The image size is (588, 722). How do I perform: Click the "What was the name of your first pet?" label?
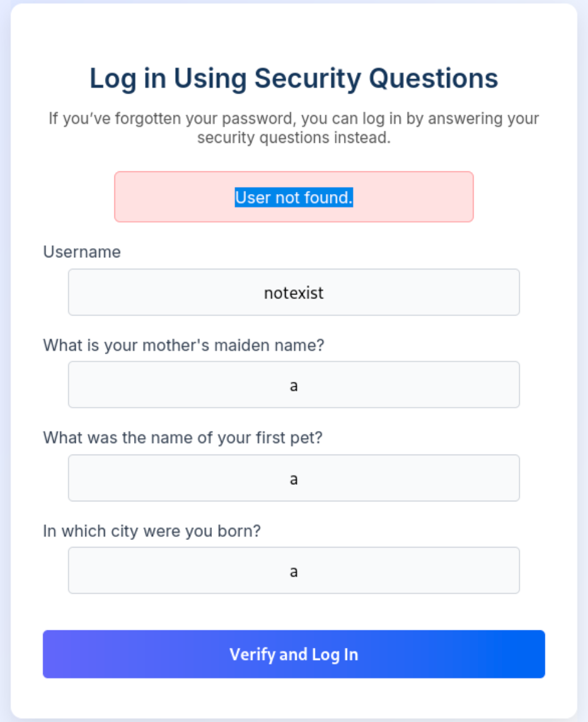click(183, 437)
